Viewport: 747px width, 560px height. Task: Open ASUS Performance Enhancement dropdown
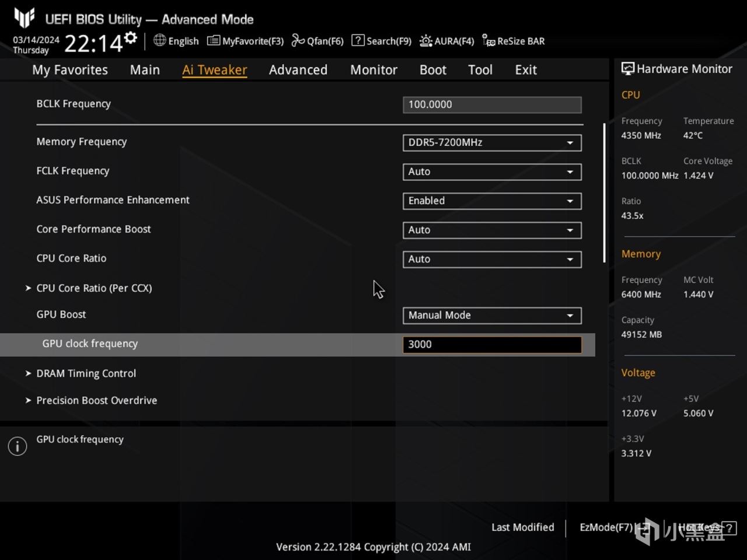click(492, 201)
